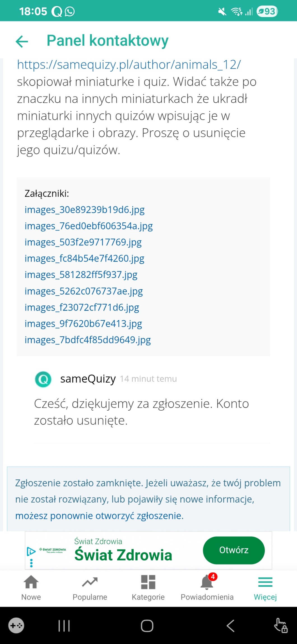297x644 pixels.
Task: Tap the ad info icon
Action: [31, 551]
